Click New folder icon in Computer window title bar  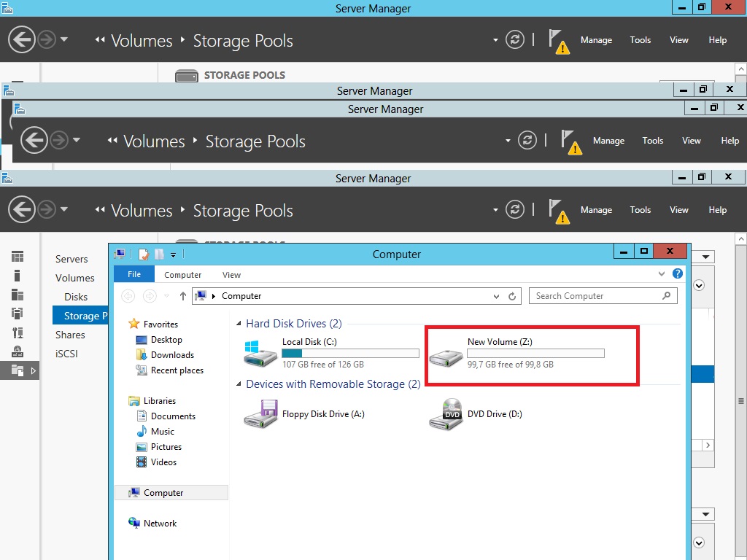[x=159, y=254]
